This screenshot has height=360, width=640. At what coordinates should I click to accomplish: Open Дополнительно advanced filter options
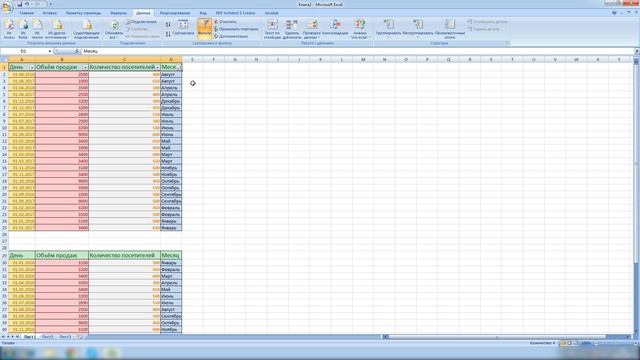tap(231, 36)
